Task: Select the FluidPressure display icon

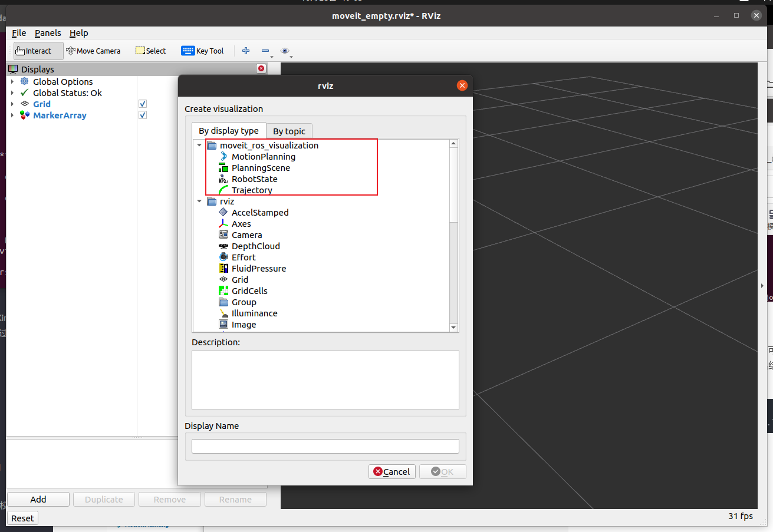Action: pos(223,269)
